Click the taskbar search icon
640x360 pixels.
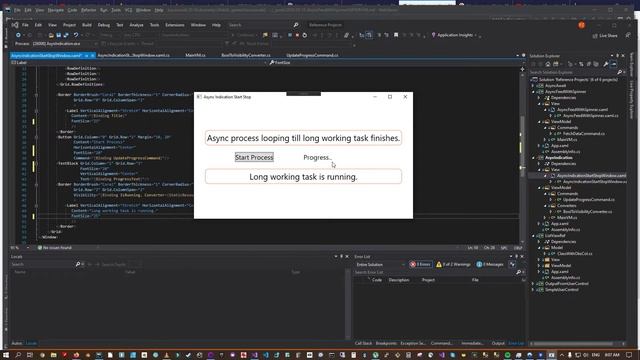pos(18,355)
